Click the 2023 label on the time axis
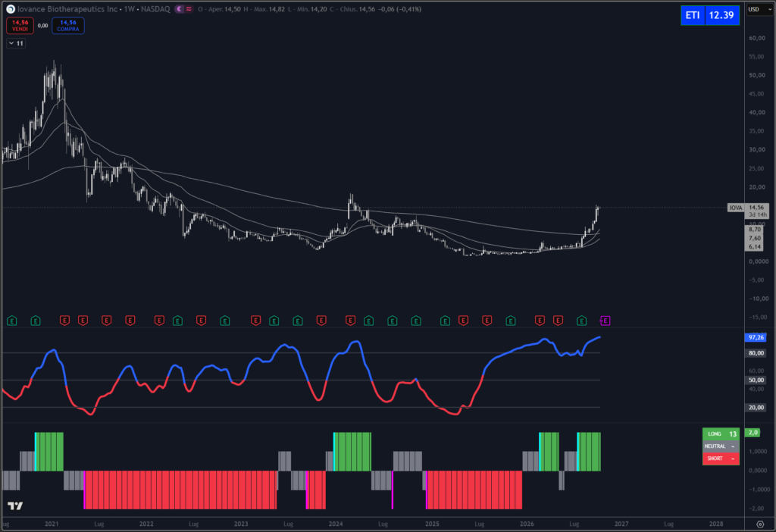This screenshot has width=776, height=532. 241,524
